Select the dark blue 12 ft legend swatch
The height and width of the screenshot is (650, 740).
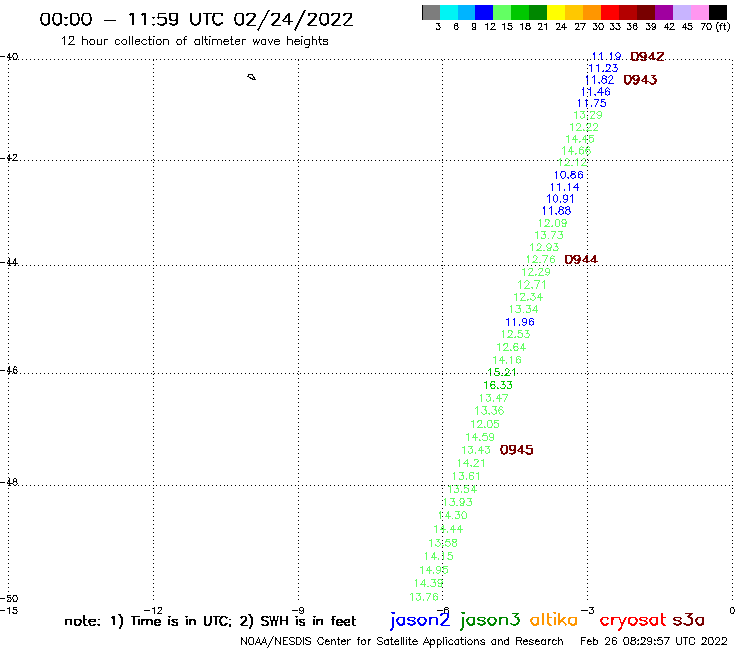484,12
